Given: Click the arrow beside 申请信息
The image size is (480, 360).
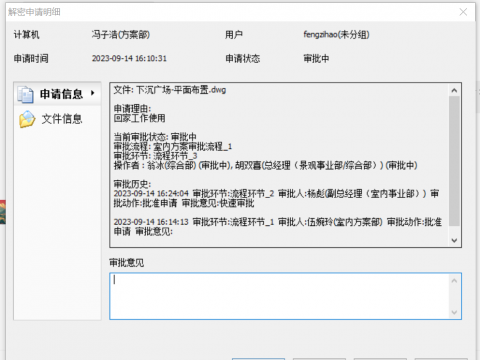Looking at the screenshot, I should point(93,93).
